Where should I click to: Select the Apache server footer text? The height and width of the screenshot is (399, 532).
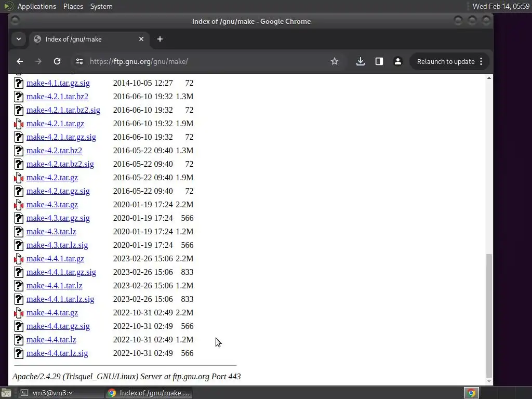(127, 377)
